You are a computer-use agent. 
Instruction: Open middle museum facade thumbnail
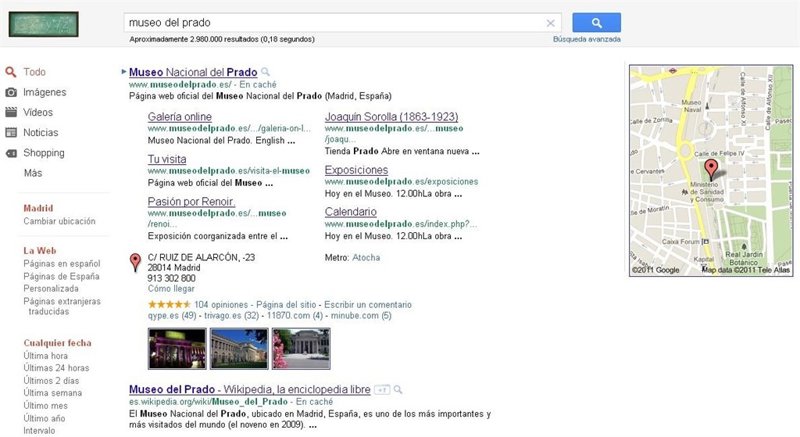pos(239,349)
